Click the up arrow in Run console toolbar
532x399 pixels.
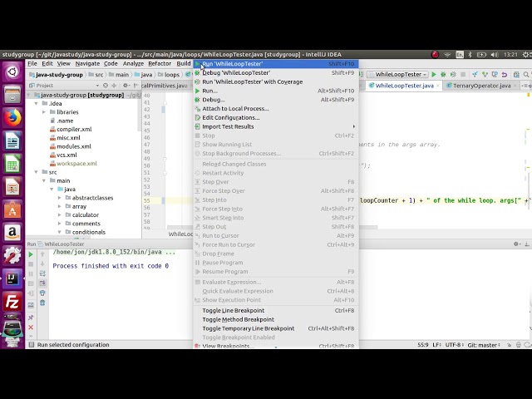click(x=42, y=254)
